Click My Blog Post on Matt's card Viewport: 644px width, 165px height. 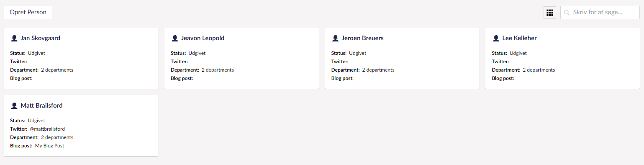tap(50, 146)
